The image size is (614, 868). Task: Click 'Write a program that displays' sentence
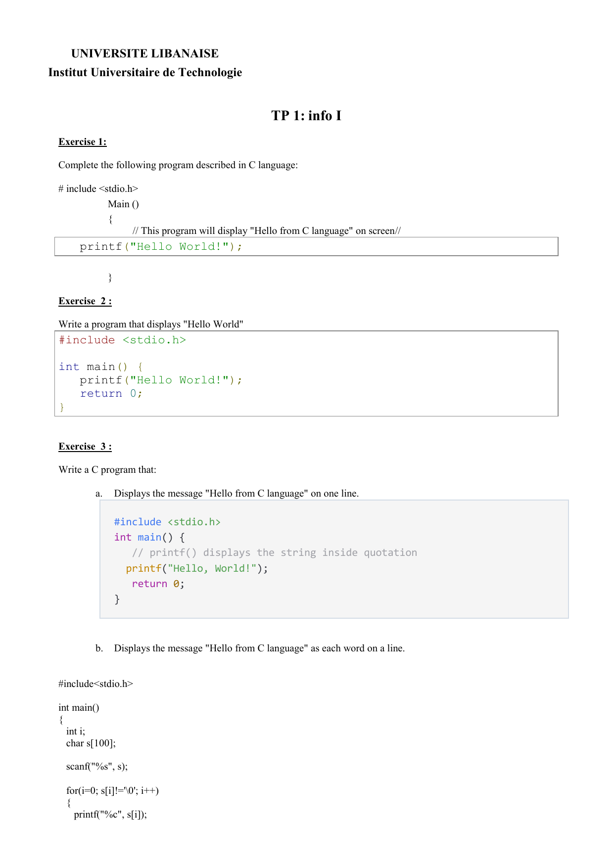coord(151,324)
